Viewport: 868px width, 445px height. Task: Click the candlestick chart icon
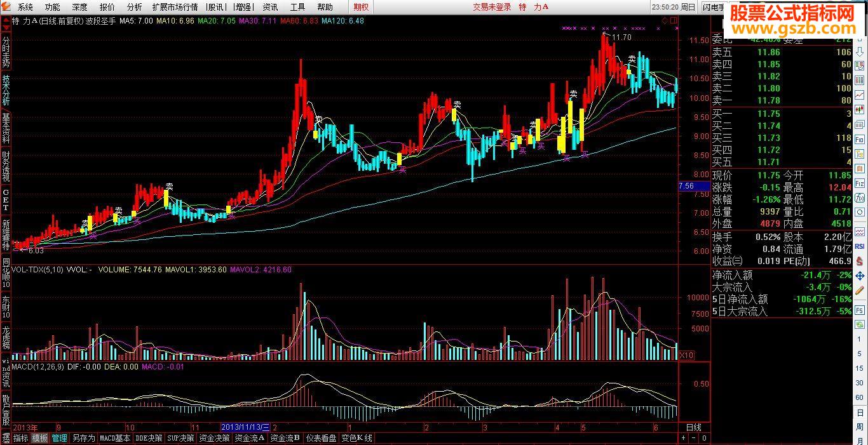[x=859, y=109]
